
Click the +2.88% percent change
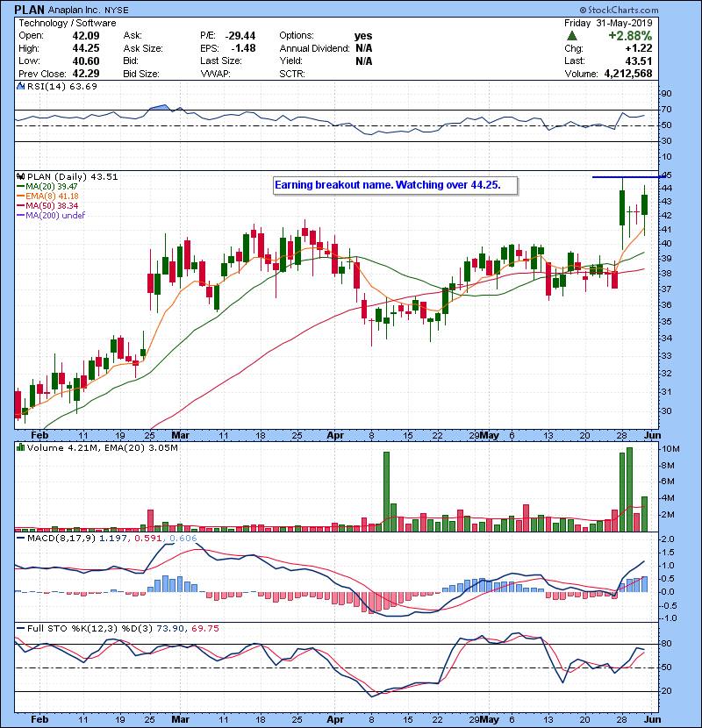click(x=630, y=36)
